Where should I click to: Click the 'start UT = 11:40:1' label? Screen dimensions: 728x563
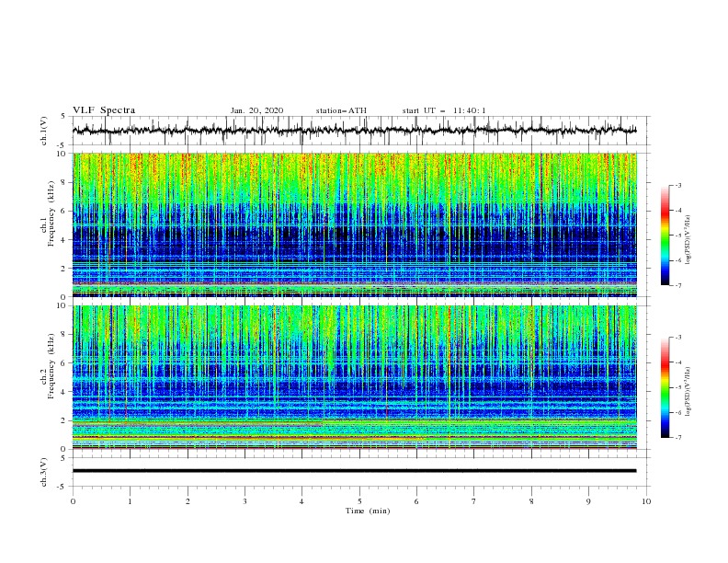point(444,110)
